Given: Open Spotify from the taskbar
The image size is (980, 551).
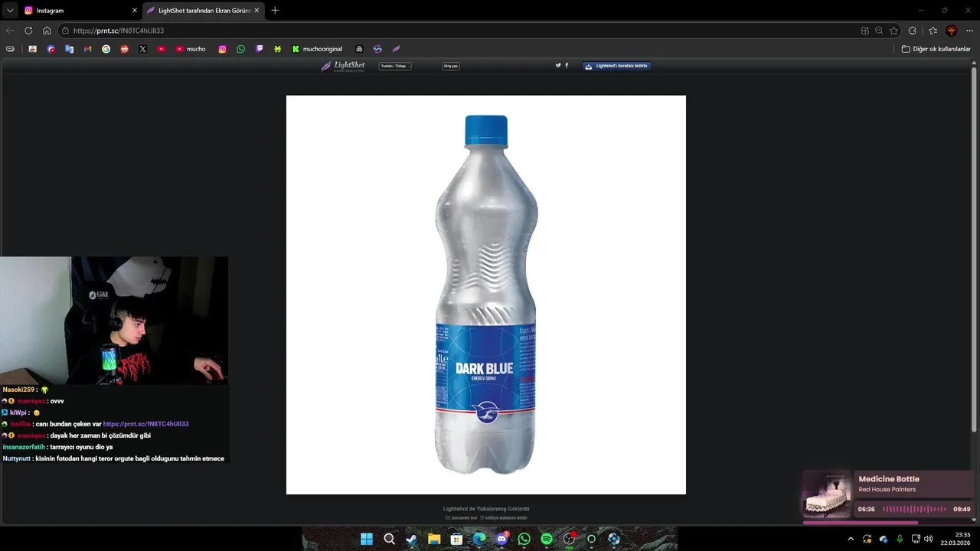Looking at the screenshot, I should click(547, 539).
